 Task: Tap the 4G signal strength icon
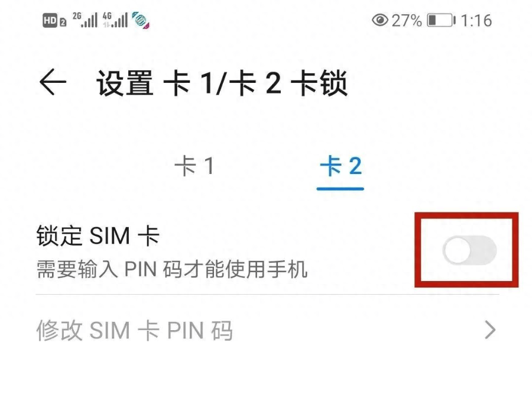tap(115, 20)
